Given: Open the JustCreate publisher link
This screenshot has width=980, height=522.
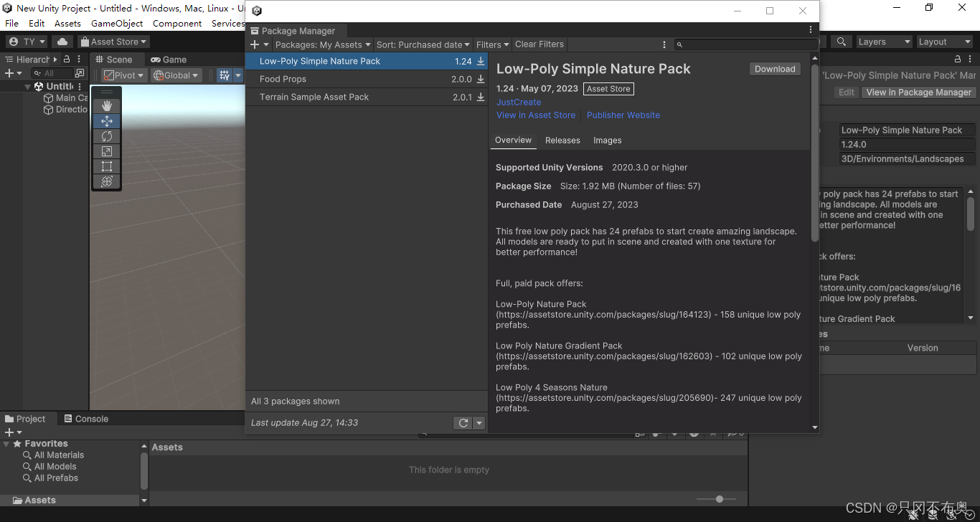Looking at the screenshot, I should [x=519, y=102].
